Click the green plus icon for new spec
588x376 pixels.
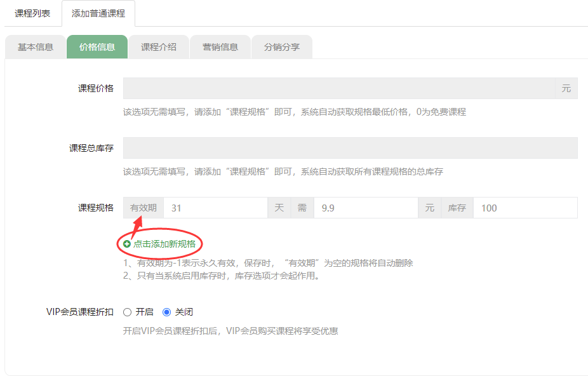click(x=127, y=244)
